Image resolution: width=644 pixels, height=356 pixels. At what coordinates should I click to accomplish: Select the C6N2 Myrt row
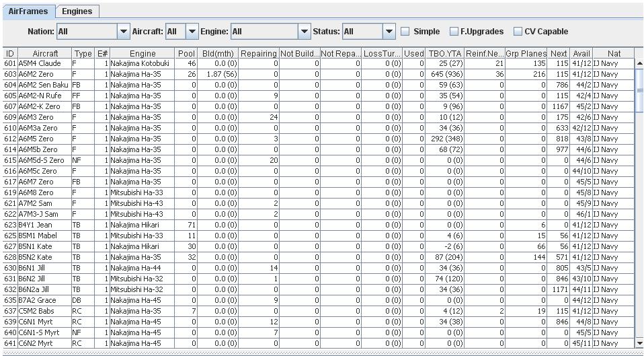[319, 343]
